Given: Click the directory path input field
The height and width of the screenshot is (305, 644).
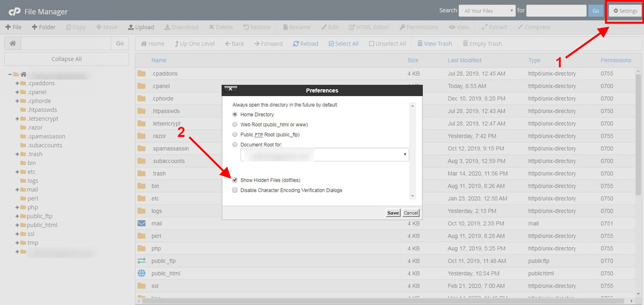Looking at the screenshot, I should 65,43.
